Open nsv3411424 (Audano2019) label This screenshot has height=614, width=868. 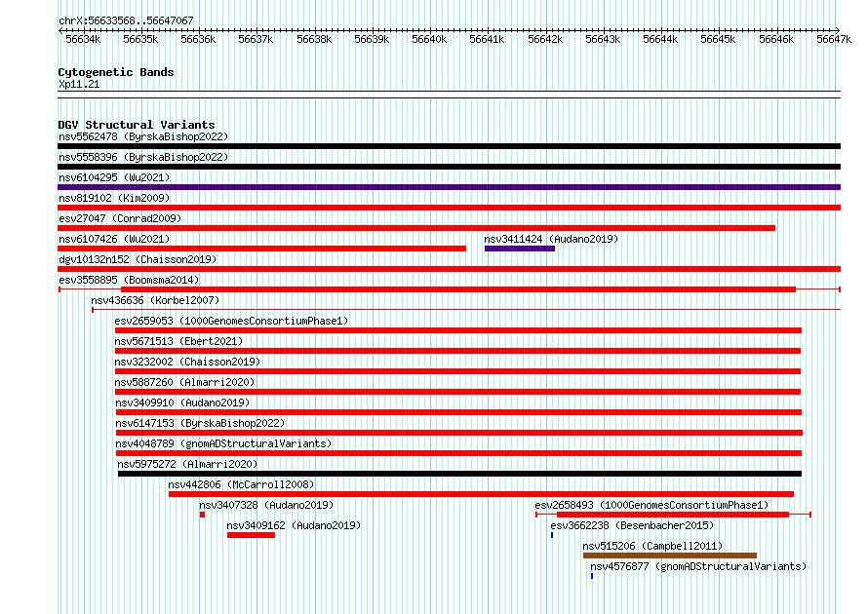click(551, 239)
